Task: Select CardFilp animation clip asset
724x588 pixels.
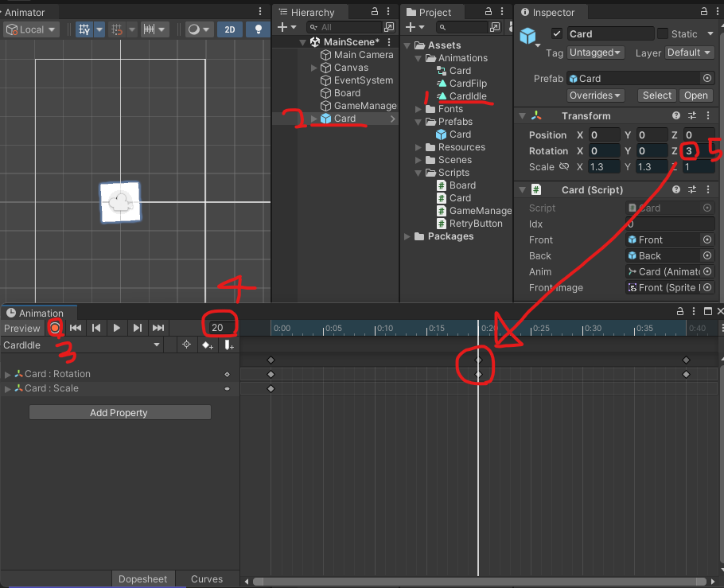Action: click(468, 84)
